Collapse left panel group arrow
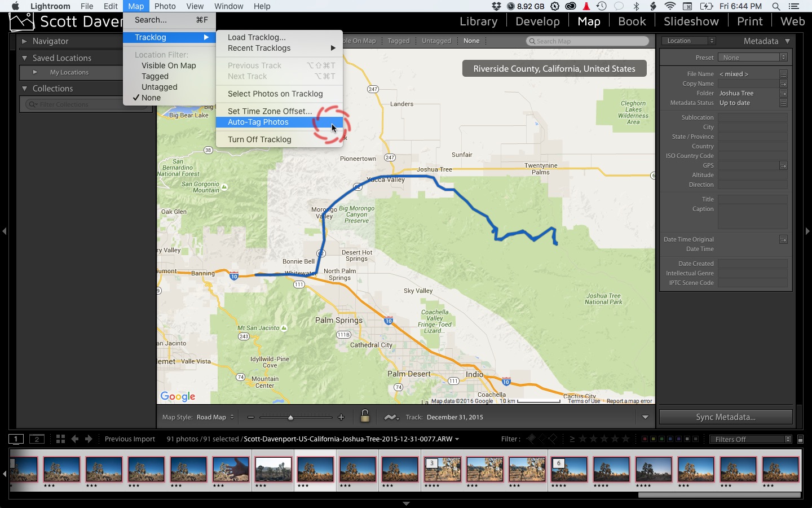The width and height of the screenshot is (812, 508). coord(5,231)
